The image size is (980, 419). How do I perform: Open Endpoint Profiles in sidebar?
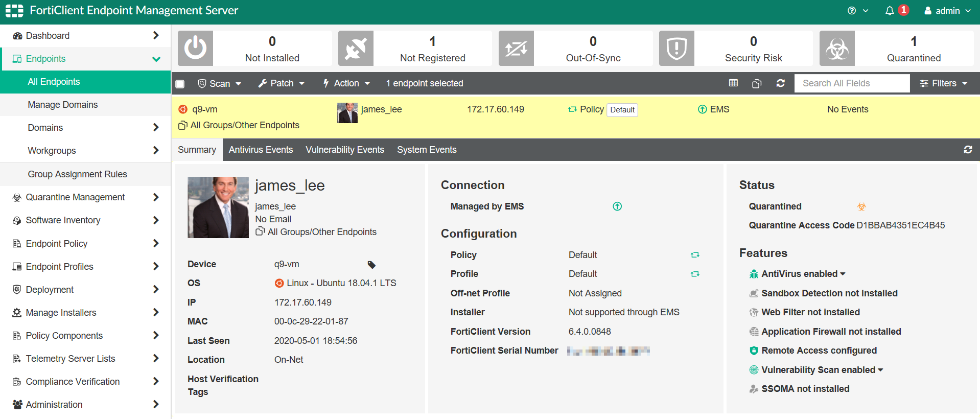(85, 267)
